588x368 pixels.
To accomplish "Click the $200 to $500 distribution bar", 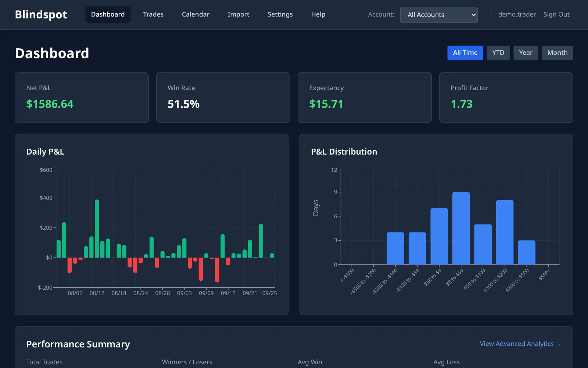I will click(x=527, y=252).
